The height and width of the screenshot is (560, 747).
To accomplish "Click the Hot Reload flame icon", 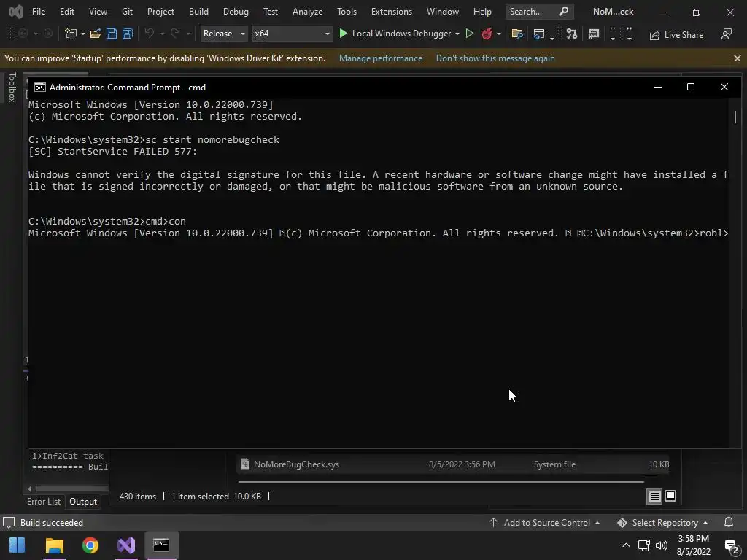I will coord(487,34).
